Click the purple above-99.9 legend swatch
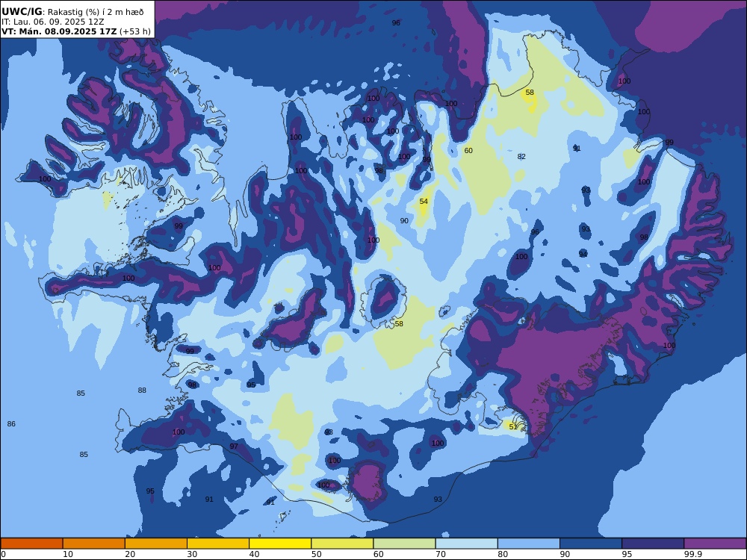The height and width of the screenshot is (560, 747). [x=715, y=544]
